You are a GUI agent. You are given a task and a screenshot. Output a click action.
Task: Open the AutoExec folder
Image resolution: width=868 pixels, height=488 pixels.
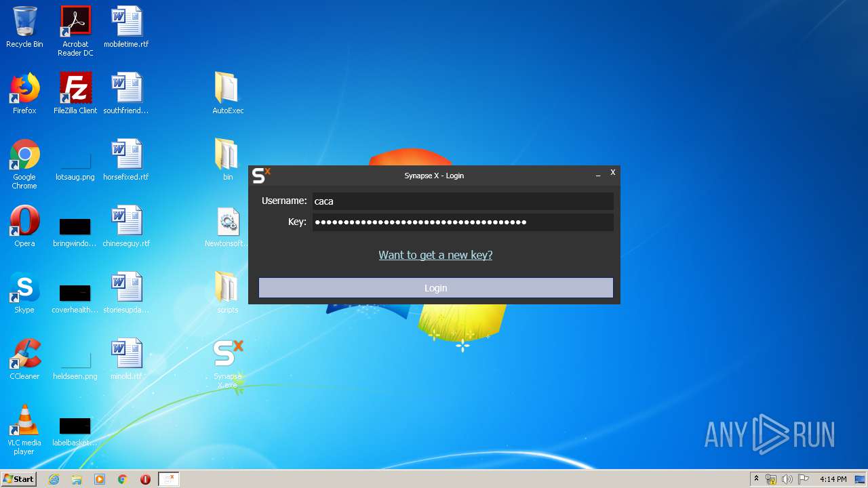pyautogui.click(x=228, y=94)
